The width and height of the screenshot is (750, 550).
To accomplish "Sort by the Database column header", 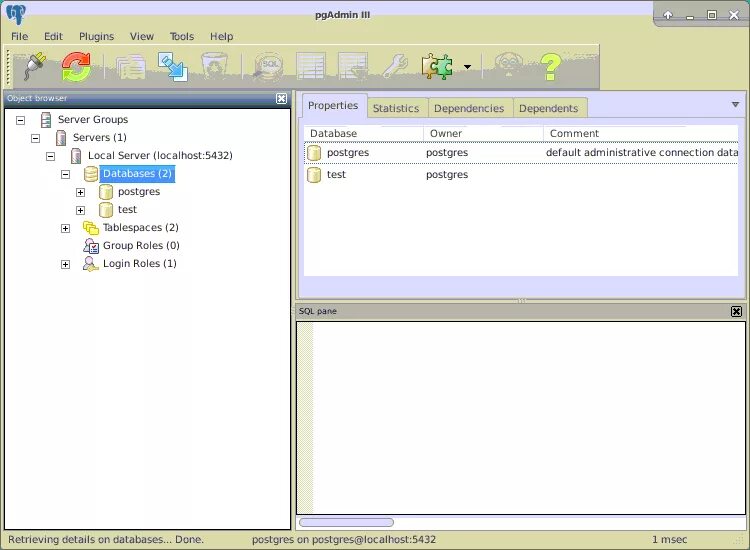I will 364,133.
